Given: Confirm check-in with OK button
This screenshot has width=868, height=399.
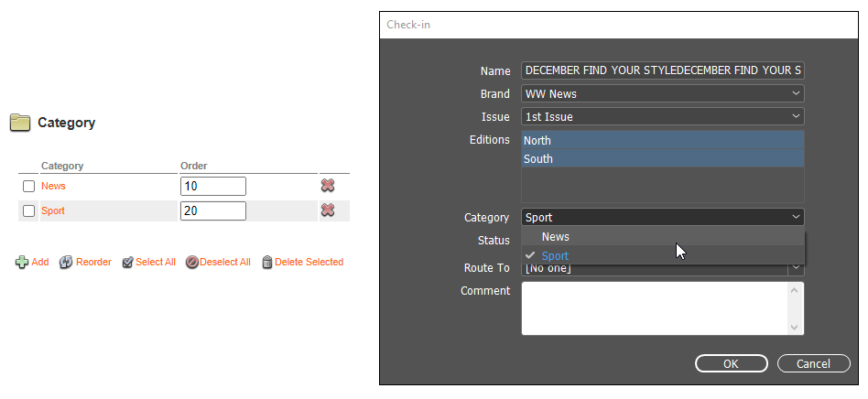Looking at the screenshot, I should tap(732, 363).
